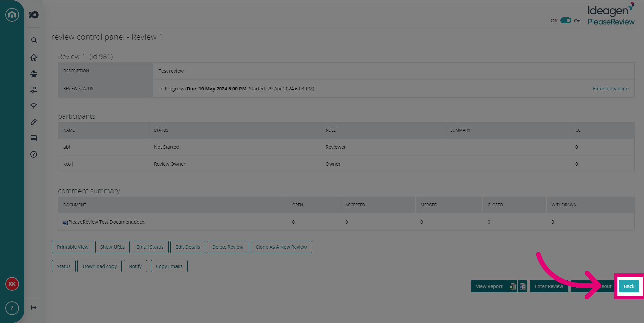Open the small help question mark icon in the sidebar
The width and height of the screenshot is (644, 323).
[34, 154]
